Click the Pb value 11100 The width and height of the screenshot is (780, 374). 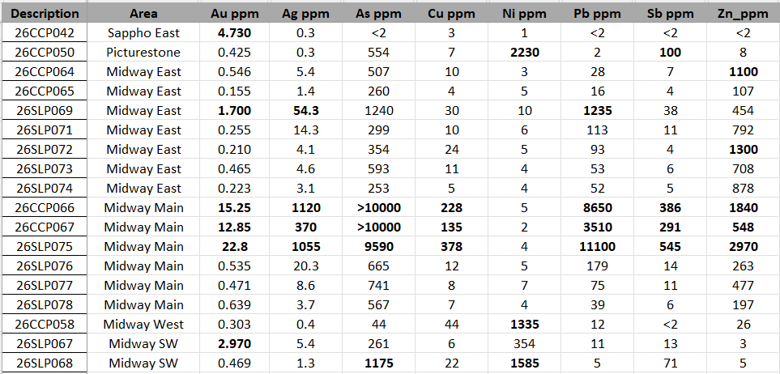click(597, 247)
